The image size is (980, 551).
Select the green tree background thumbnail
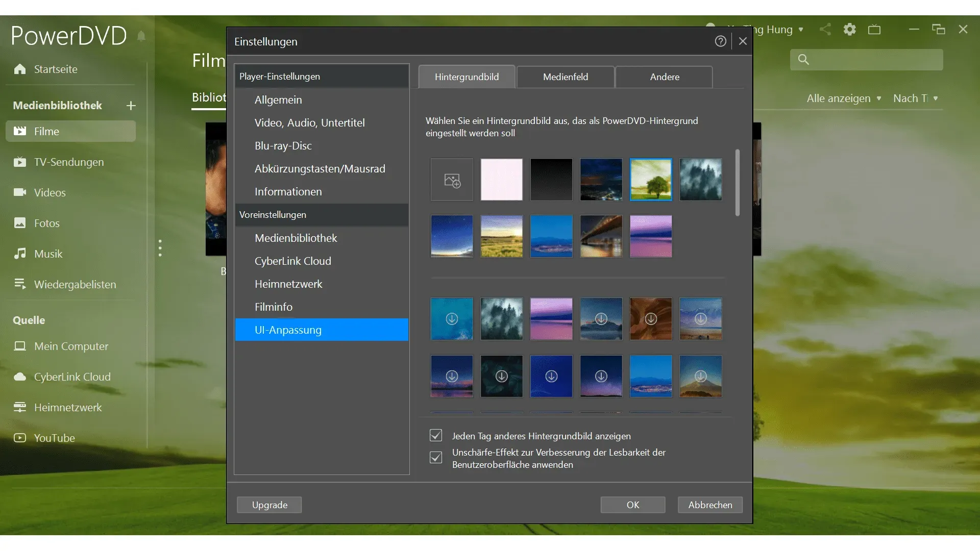pos(651,180)
